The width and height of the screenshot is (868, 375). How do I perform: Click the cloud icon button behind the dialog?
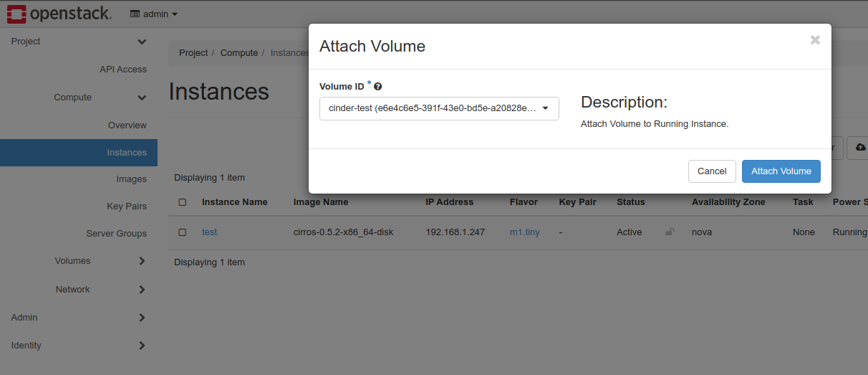(x=859, y=147)
